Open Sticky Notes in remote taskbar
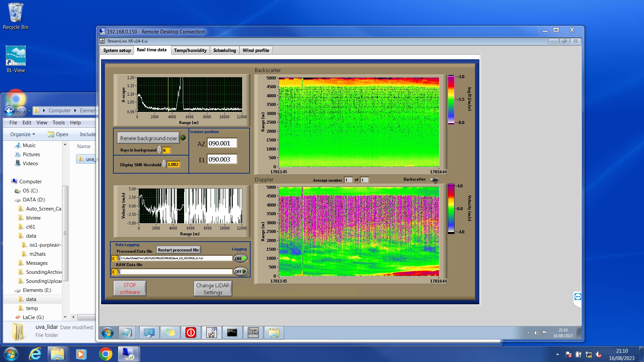The image size is (644, 362). (x=170, y=333)
